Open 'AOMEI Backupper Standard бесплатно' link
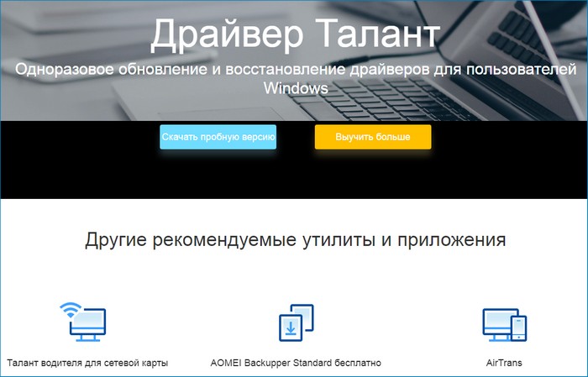Image resolution: width=588 pixels, height=377 pixels. point(296,363)
